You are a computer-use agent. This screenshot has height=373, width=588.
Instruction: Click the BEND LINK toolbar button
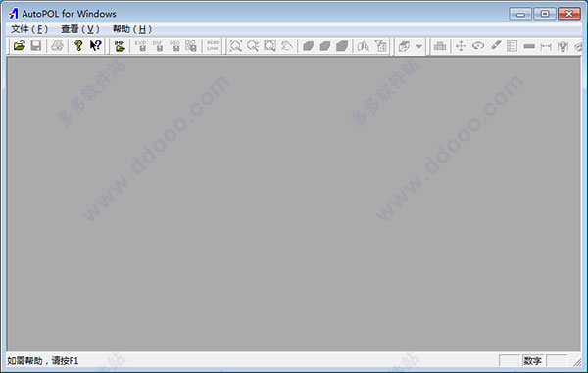tap(213, 46)
